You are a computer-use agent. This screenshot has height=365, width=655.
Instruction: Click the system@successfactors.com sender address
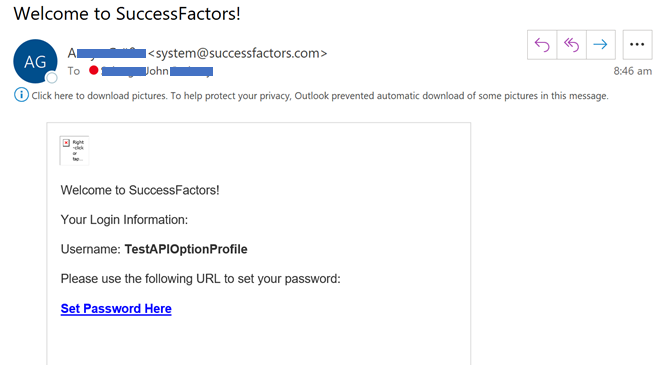(x=237, y=53)
